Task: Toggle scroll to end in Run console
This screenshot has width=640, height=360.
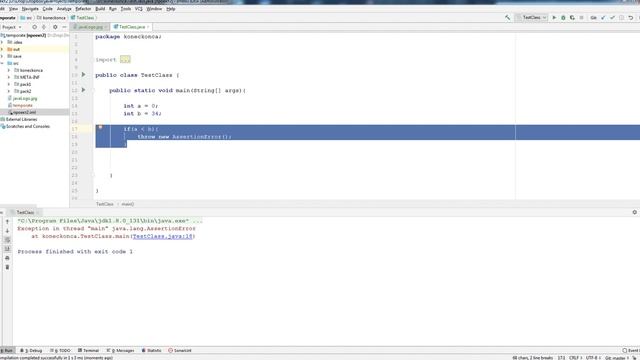Action: point(7,249)
